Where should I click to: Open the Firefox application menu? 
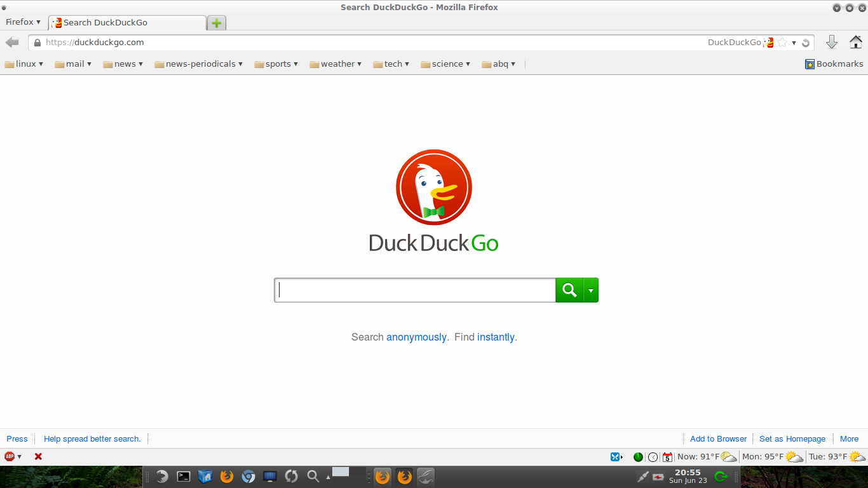coord(23,22)
